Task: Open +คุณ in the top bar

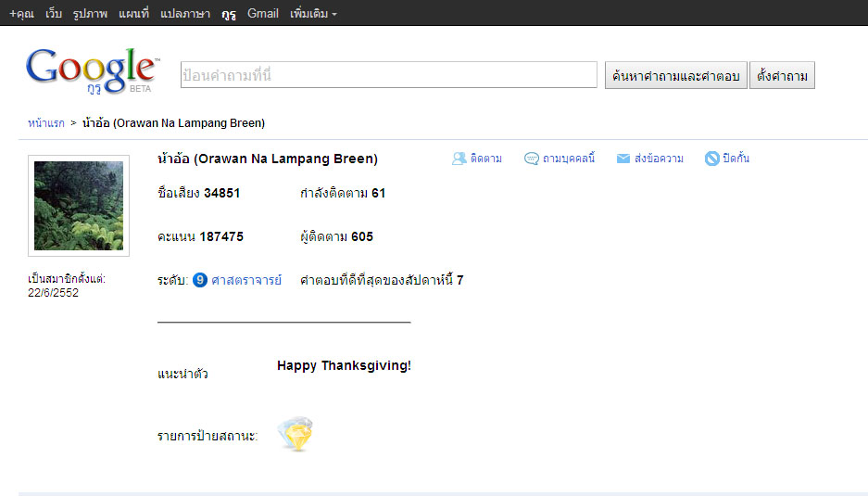Action: [21, 13]
